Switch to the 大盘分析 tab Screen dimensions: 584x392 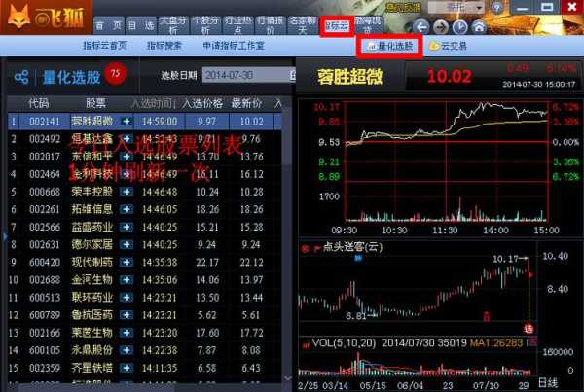point(172,24)
